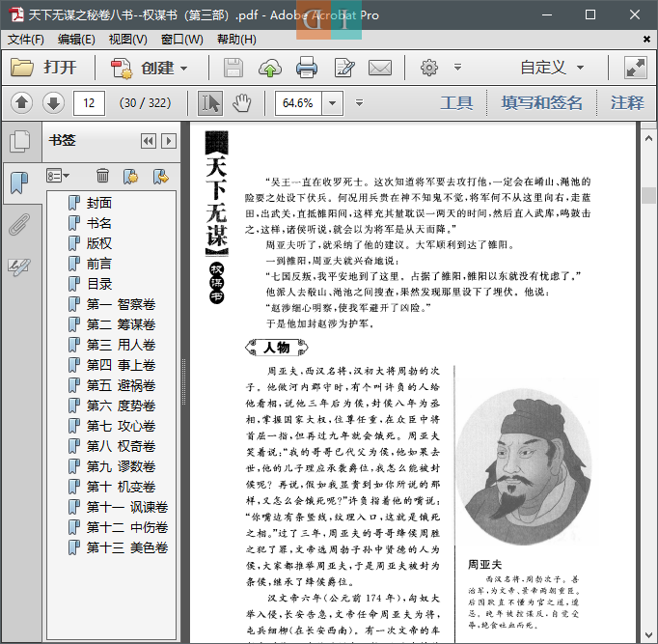Open the 工具 tools pane

(x=456, y=103)
